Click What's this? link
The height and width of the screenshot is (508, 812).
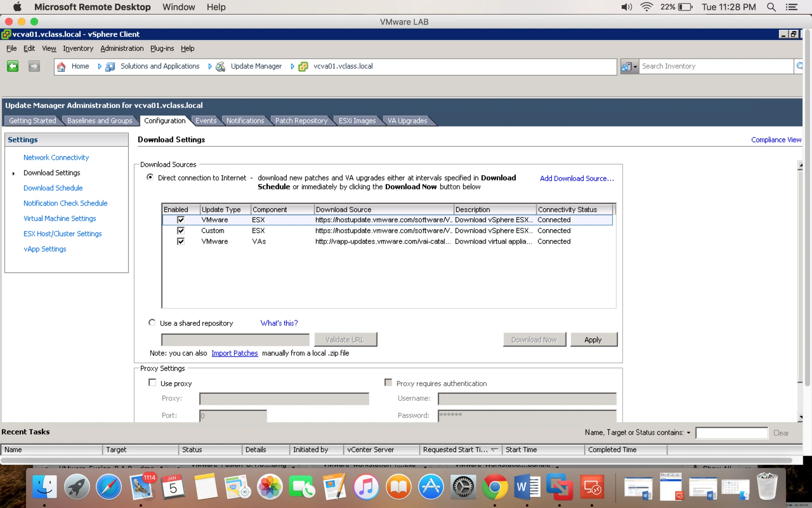point(279,323)
